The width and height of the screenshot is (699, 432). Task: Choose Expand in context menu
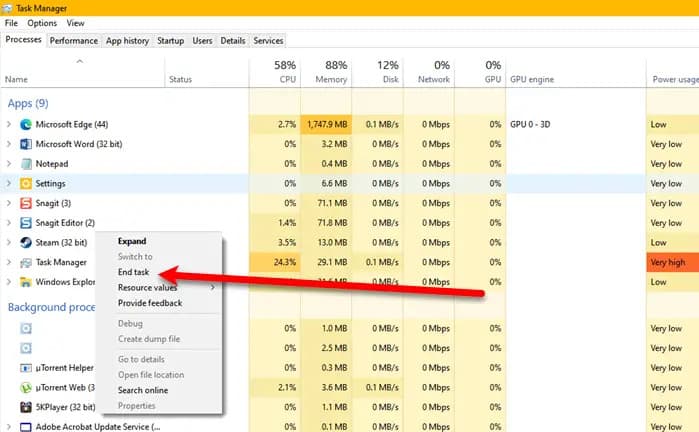pos(132,241)
